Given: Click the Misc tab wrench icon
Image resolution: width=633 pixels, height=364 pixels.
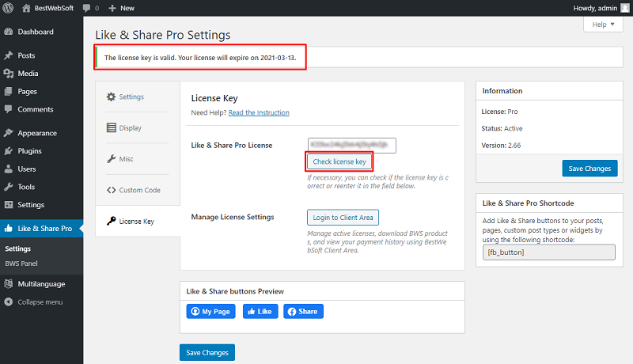Looking at the screenshot, I should (111, 159).
